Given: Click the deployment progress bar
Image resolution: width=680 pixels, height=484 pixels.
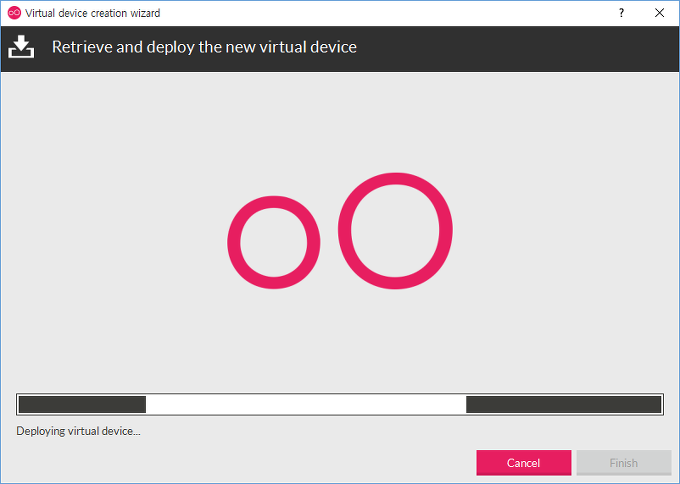Looking at the screenshot, I should tap(340, 405).
